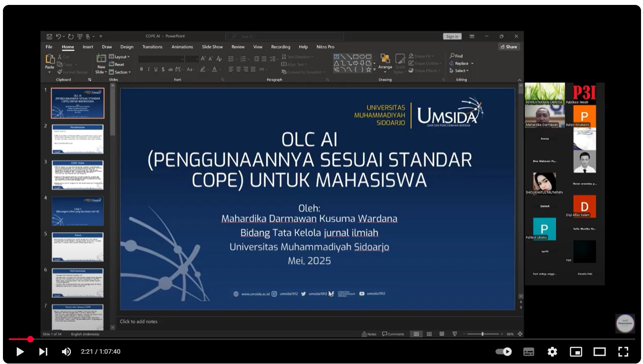Expand the Layout dropdown
The image size is (643, 364).
(119, 57)
